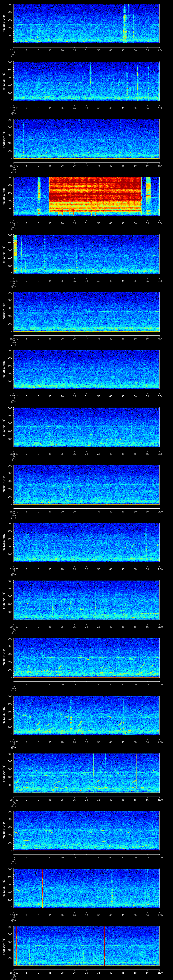Select the red vertical line at 37 seconds in 6:17:00 panel
The height and width of the screenshot is (980, 173).
(105, 945)
